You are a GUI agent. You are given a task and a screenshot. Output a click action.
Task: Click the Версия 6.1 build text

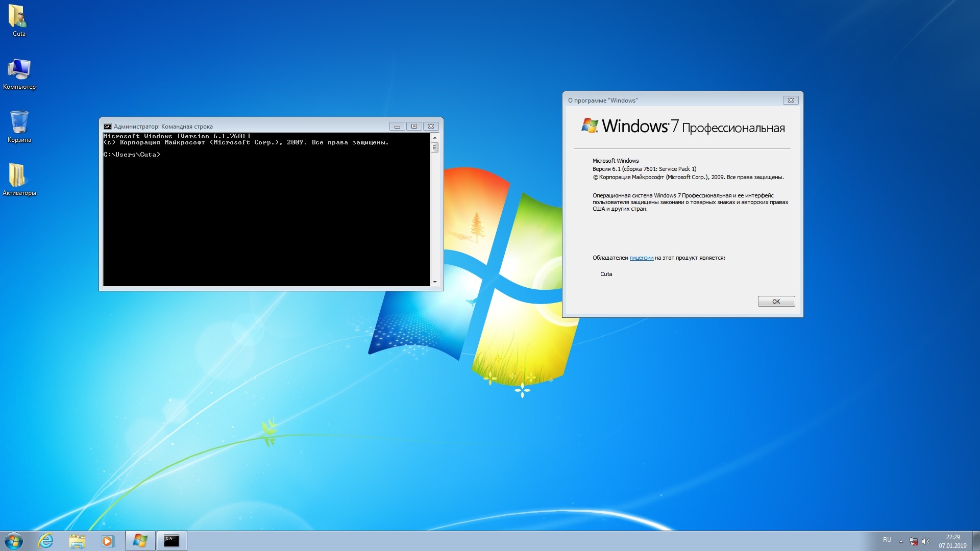(x=644, y=169)
